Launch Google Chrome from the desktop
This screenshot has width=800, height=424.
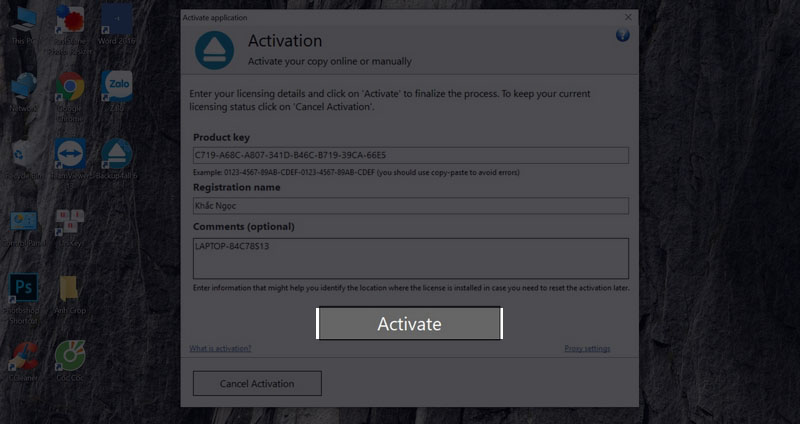(70, 97)
